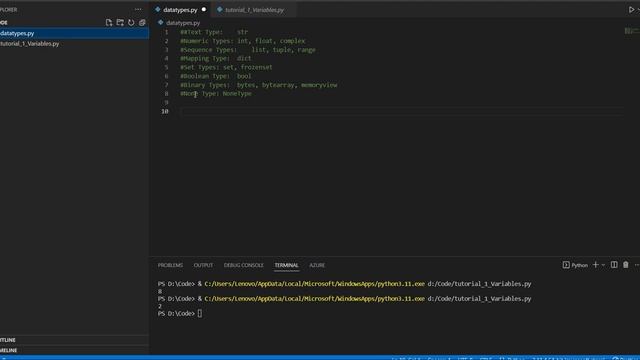Collapse all folders in Explorer
Image resolution: width=640 pixels, height=360 pixels.
pyautogui.click(x=142, y=22)
